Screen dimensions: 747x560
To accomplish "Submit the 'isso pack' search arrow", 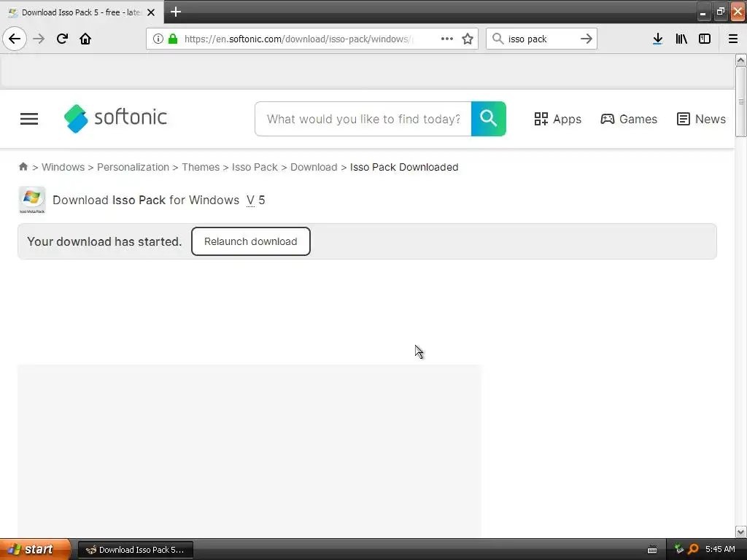I will click(x=587, y=39).
